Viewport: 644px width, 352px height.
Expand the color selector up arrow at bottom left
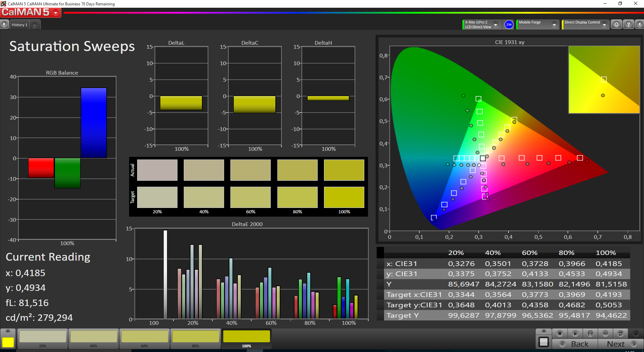pyautogui.click(x=8, y=332)
